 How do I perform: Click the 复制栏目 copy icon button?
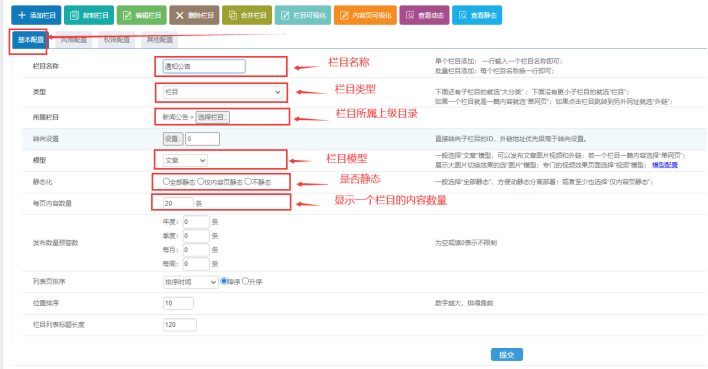[89, 15]
